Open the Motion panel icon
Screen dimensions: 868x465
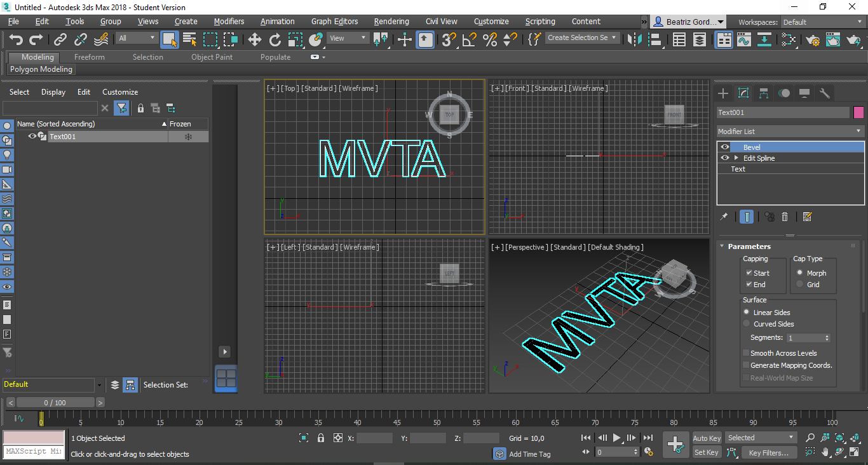coord(784,93)
